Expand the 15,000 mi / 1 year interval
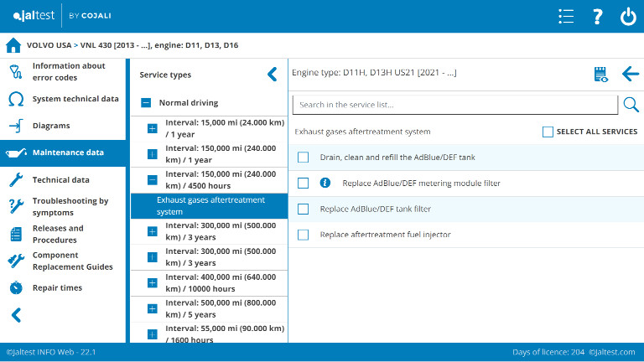Viewport: 644px width, 362px height. tap(152, 128)
